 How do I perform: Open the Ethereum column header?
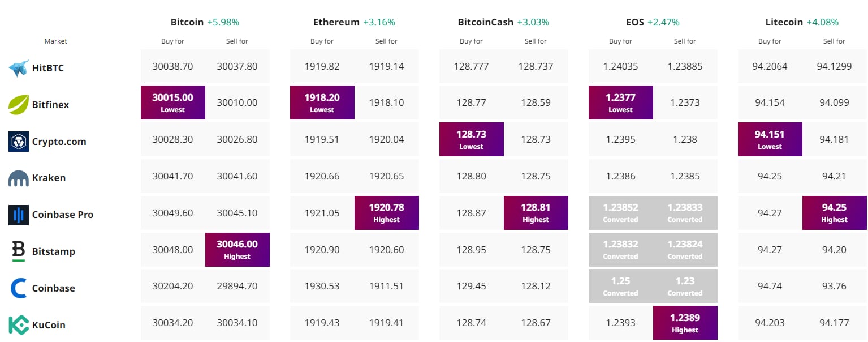336,22
